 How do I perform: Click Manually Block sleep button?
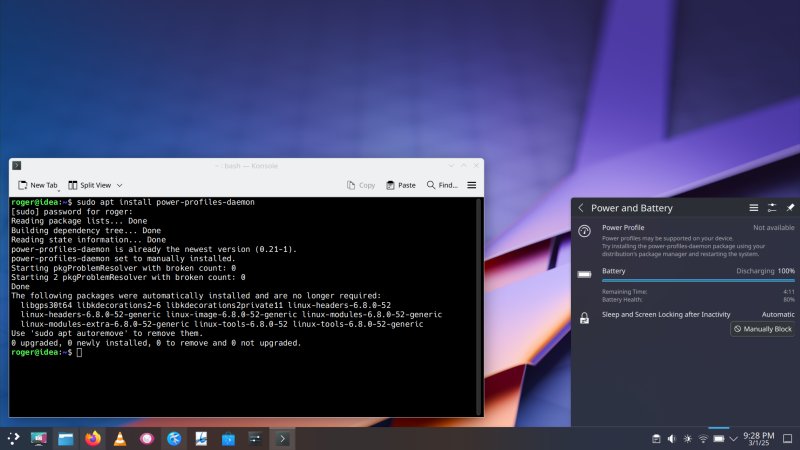(762, 329)
